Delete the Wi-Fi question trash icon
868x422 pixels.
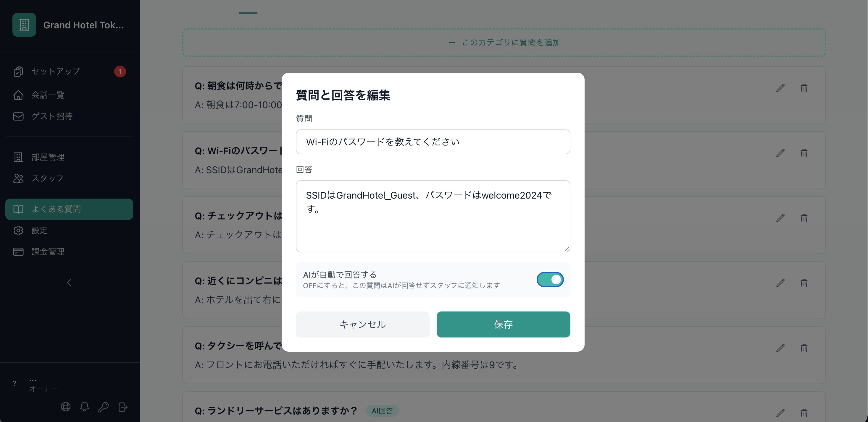[x=804, y=153]
